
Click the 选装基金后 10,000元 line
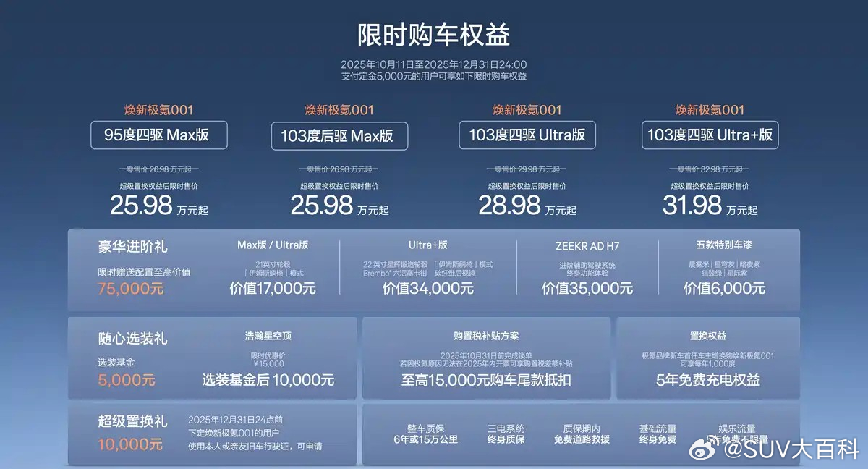[x=268, y=380]
